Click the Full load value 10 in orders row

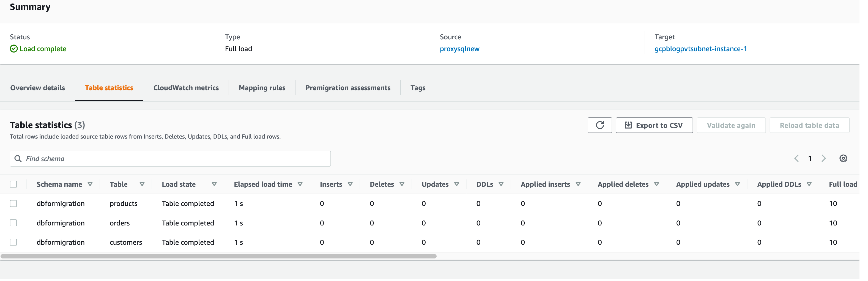click(x=841, y=225)
